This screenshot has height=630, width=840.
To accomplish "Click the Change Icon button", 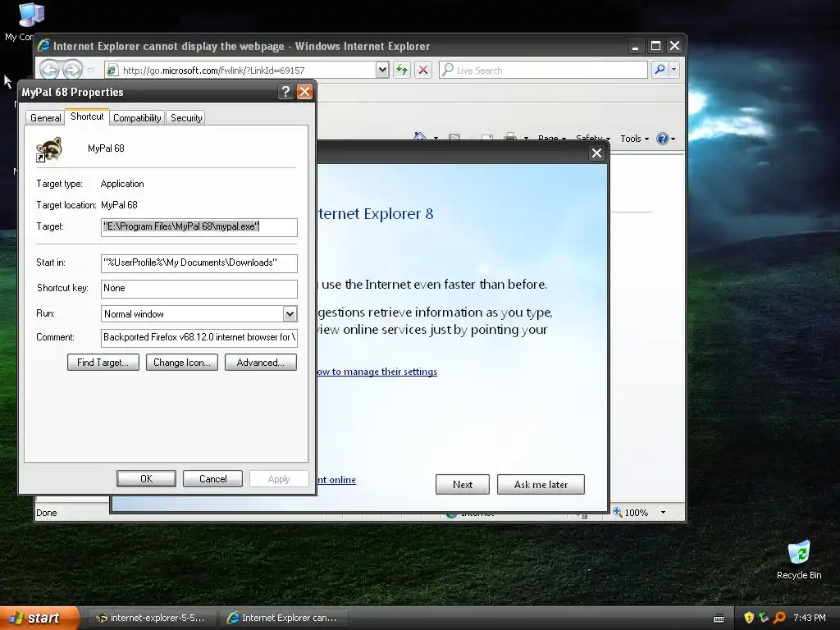I will (181, 363).
